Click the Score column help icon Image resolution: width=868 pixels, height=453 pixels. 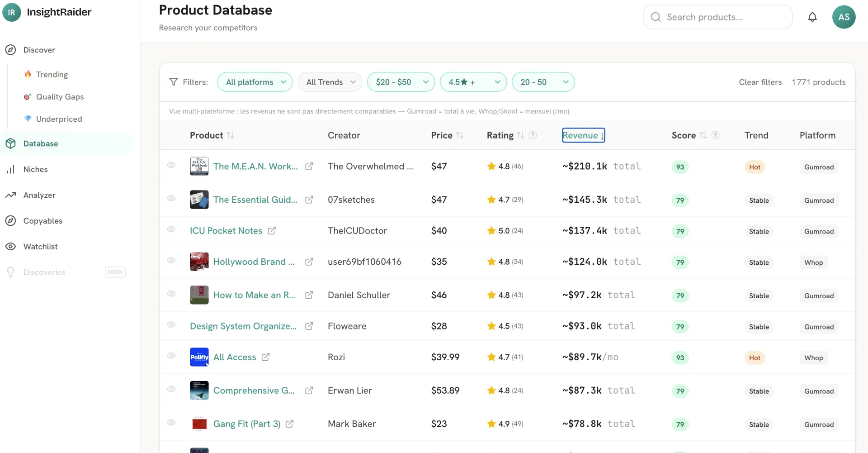pos(715,135)
